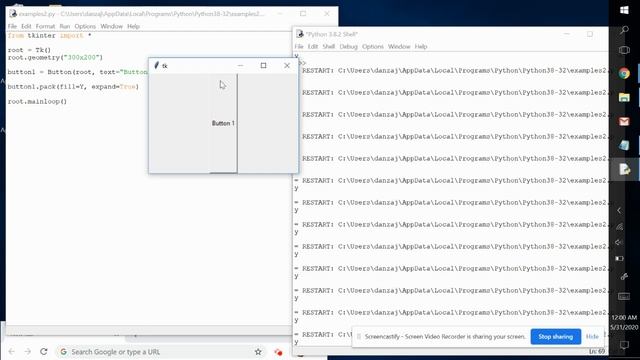Click the Ln: 69 status indicator
The height and width of the screenshot is (360, 640).
597,351
